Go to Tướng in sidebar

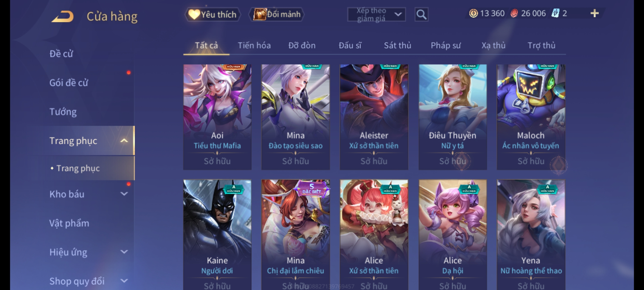(63, 112)
